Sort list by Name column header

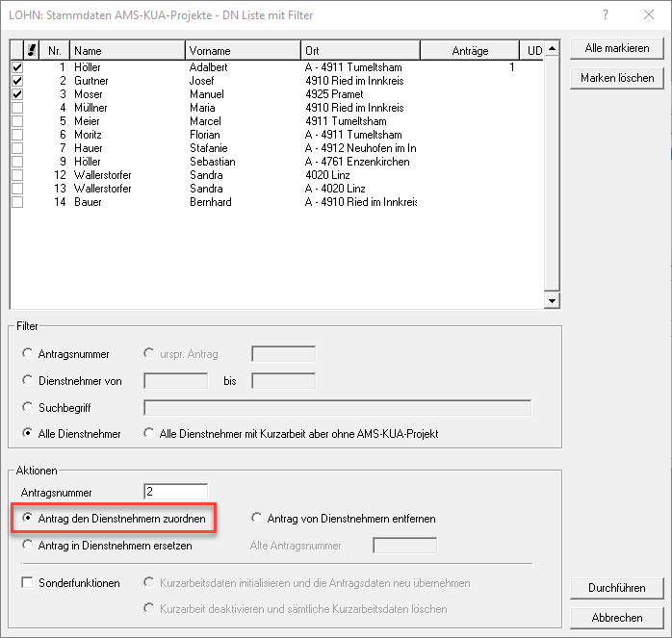(x=127, y=51)
